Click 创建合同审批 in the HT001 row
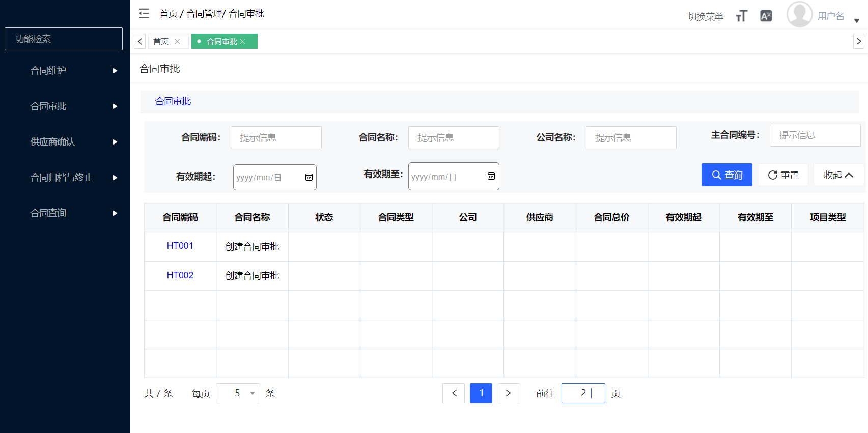 (252, 246)
